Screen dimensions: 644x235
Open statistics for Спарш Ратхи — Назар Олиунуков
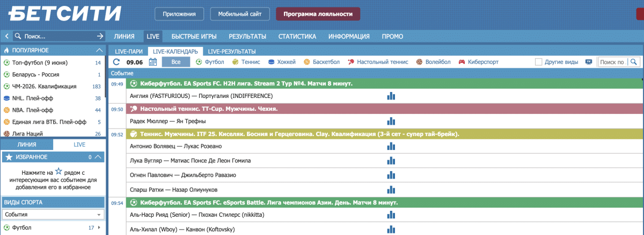pyautogui.click(x=391, y=190)
